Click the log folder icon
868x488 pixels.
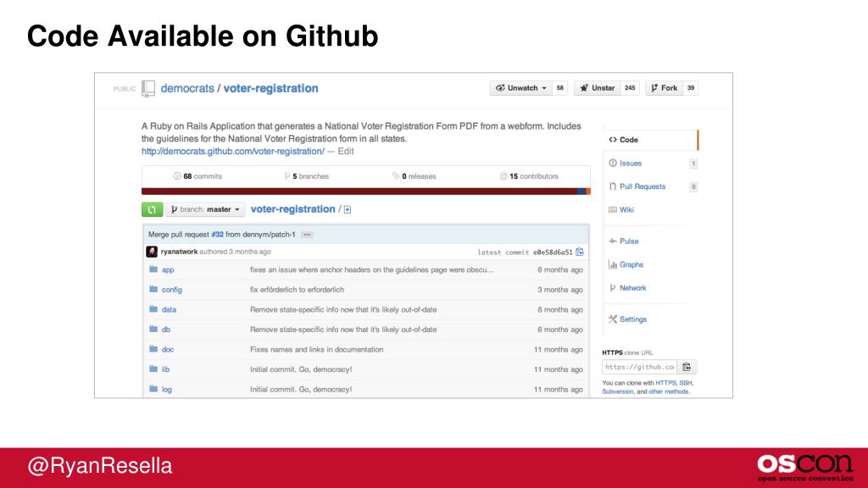point(153,389)
